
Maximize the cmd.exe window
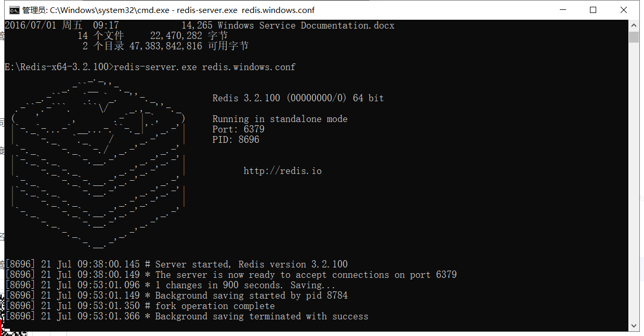click(593, 10)
